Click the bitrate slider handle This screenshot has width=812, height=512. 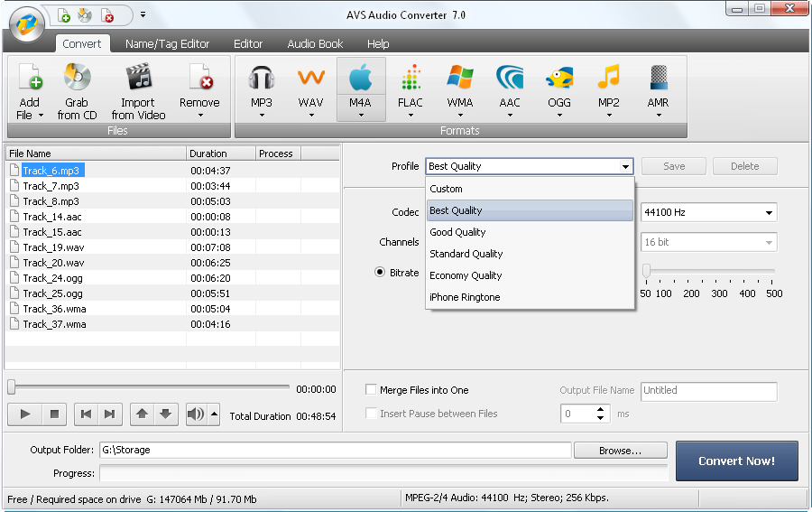[646, 271]
